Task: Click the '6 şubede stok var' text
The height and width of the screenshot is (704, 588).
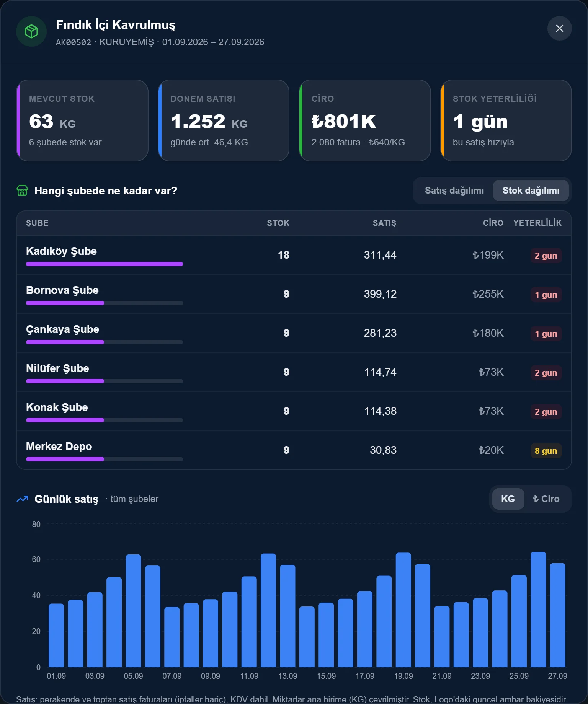Action: (65, 142)
